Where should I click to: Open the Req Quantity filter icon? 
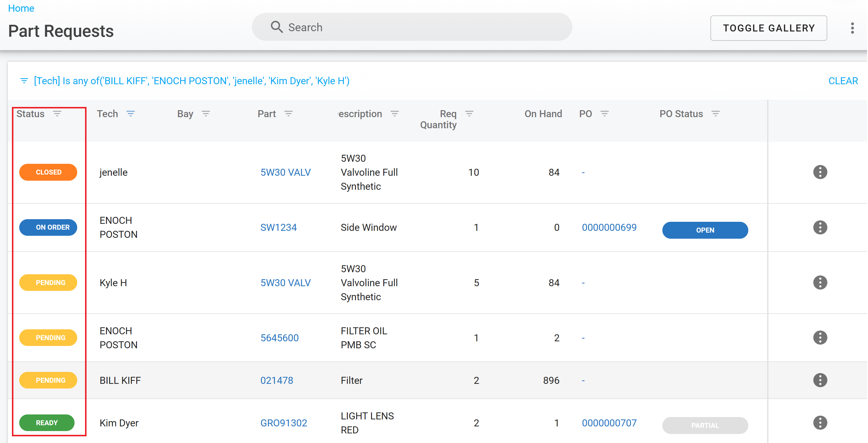click(469, 114)
